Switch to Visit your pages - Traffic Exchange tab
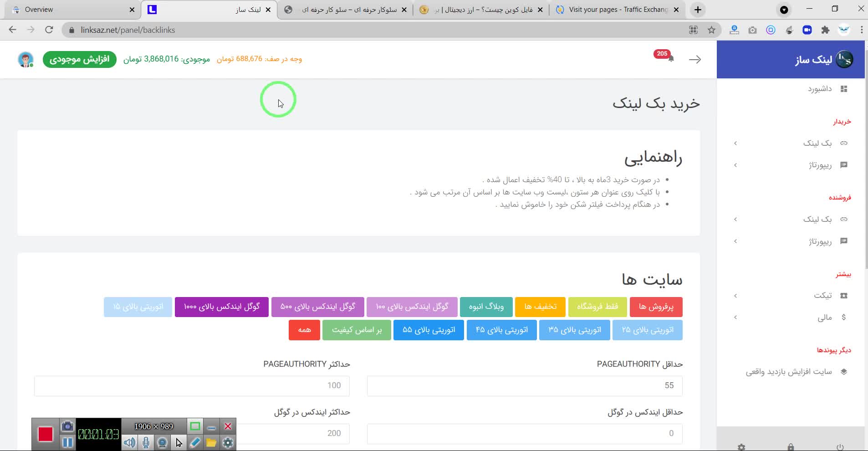This screenshot has height=451, width=868. tap(617, 10)
